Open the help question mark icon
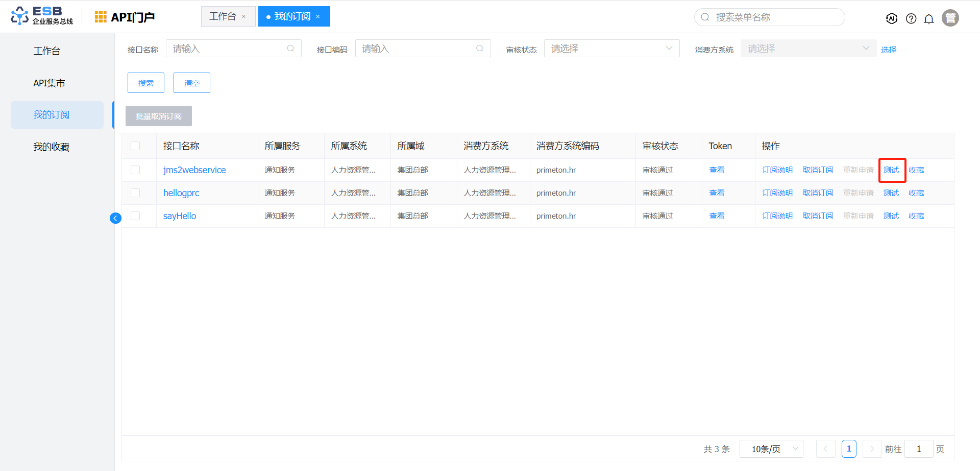This screenshot has height=471, width=980. click(911, 18)
